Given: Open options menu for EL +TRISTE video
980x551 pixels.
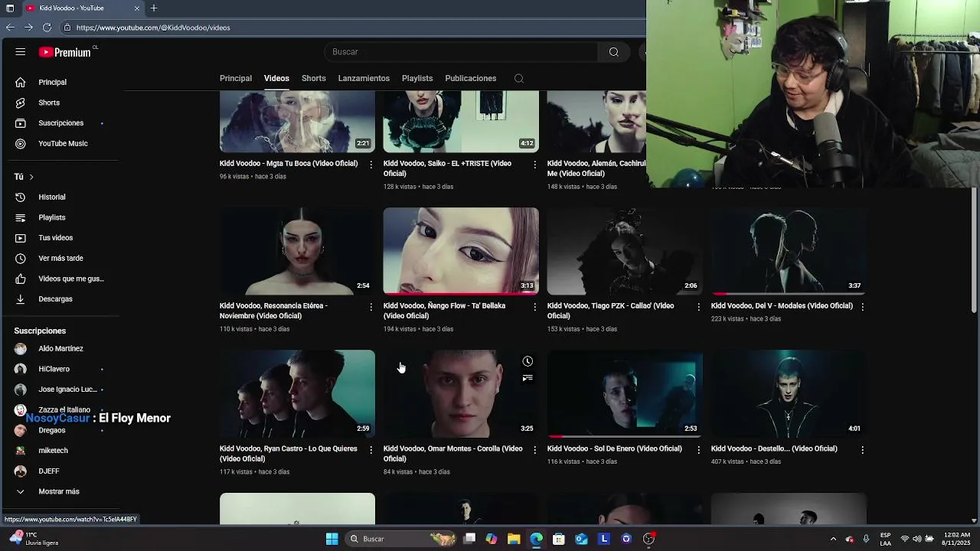Looking at the screenshot, I should pos(535,165).
